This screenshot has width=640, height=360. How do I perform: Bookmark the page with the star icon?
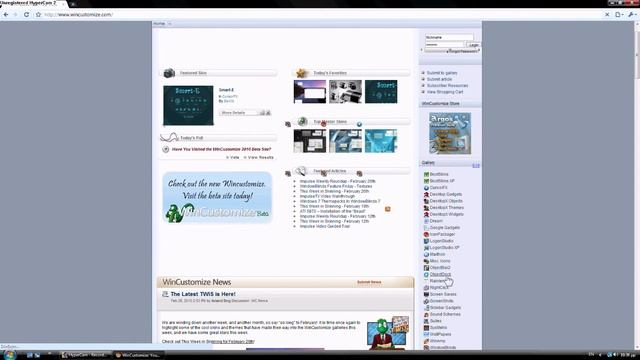(38, 14)
